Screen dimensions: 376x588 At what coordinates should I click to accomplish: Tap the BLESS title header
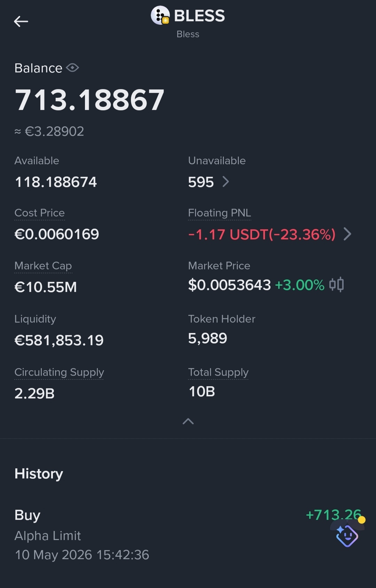pyautogui.click(x=199, y=16)
